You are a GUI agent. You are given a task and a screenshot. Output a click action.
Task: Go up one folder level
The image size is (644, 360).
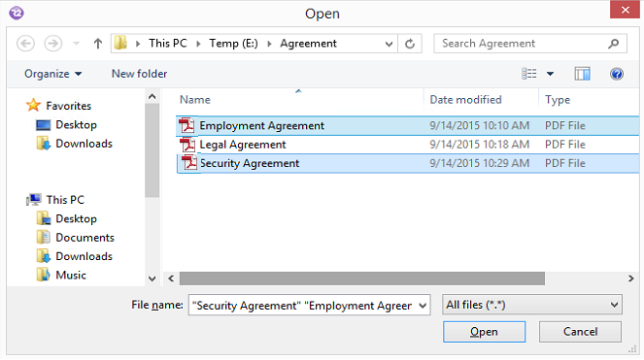[97, 43]
